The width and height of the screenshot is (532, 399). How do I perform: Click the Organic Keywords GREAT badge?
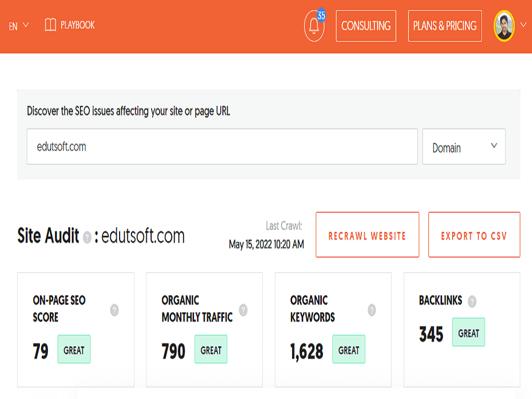point(349,349)
